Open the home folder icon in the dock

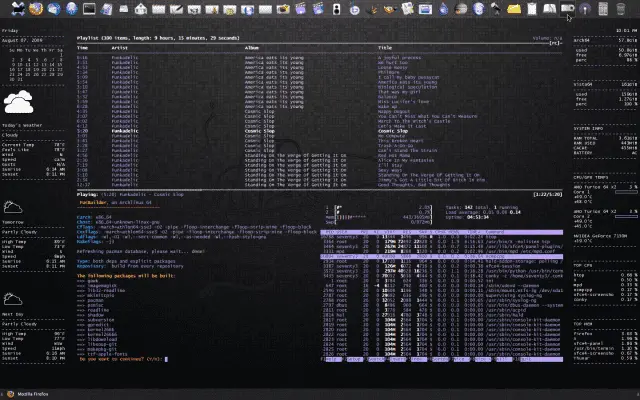(141, 9)
